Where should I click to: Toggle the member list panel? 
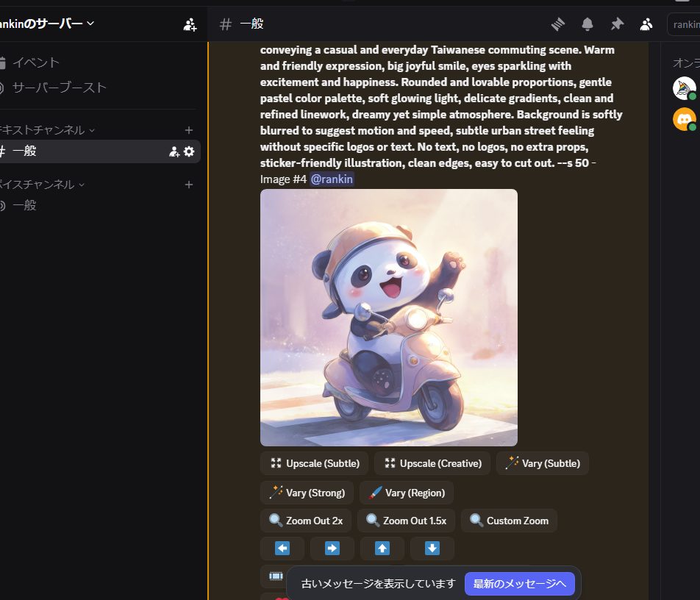point(646,24)
